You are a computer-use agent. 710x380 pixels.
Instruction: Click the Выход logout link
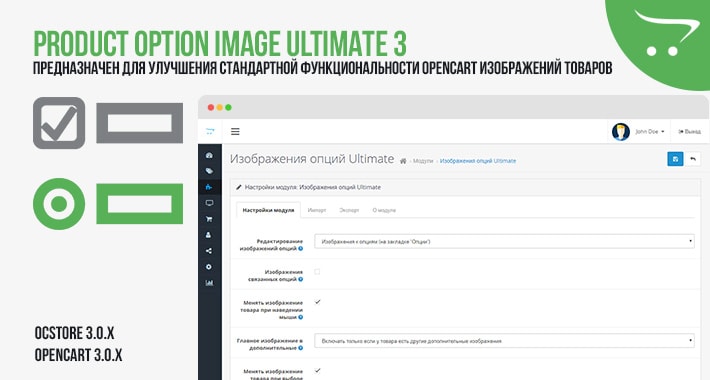(x=689, y=132)
